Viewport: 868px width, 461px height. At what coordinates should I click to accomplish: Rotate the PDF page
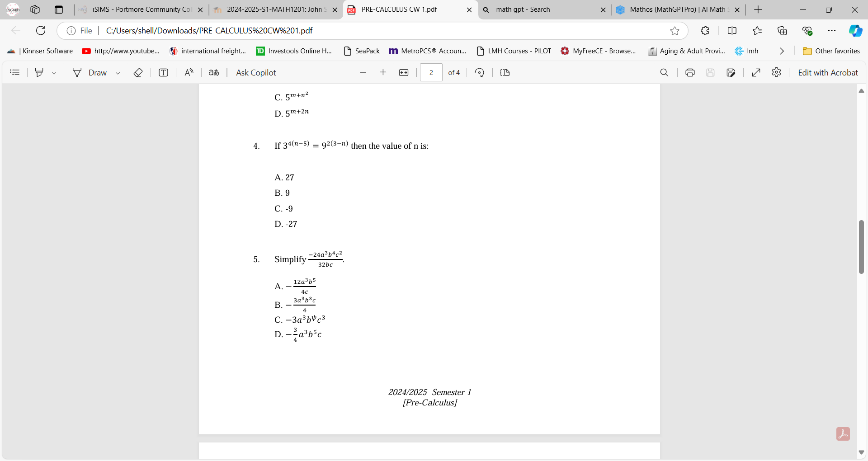pyautogui.click(x=480, y=72)
